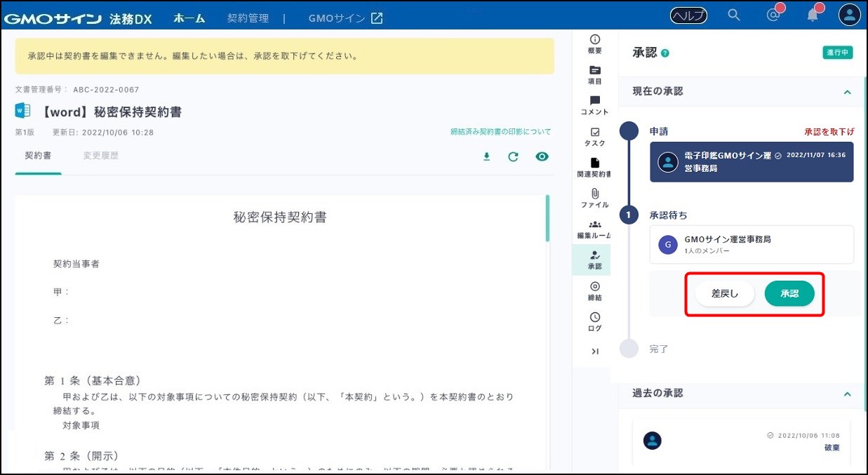The width and height of the screenshot is (868, 475).
Task: Click the step 1 承認待ち timeline marker
Action: 629,215
